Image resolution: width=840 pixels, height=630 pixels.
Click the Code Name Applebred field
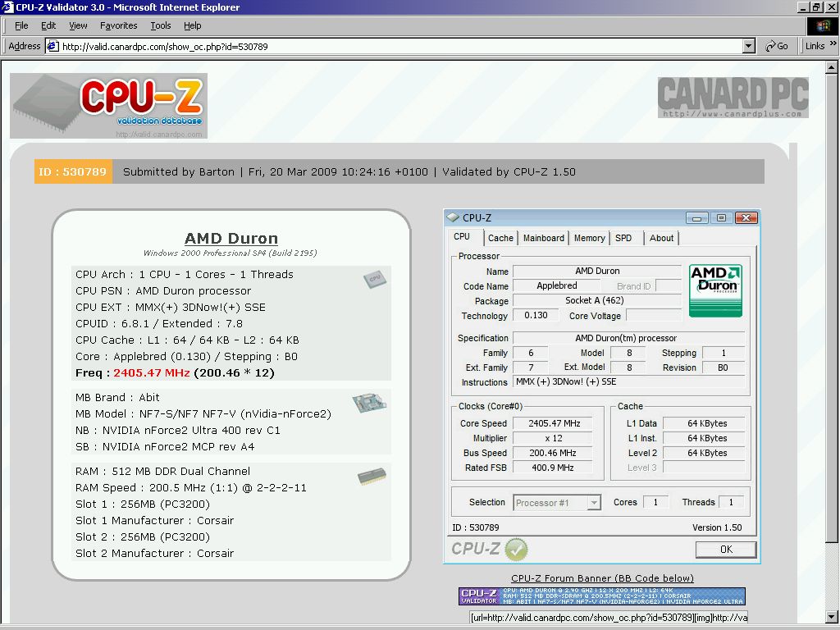pos(557,286)
